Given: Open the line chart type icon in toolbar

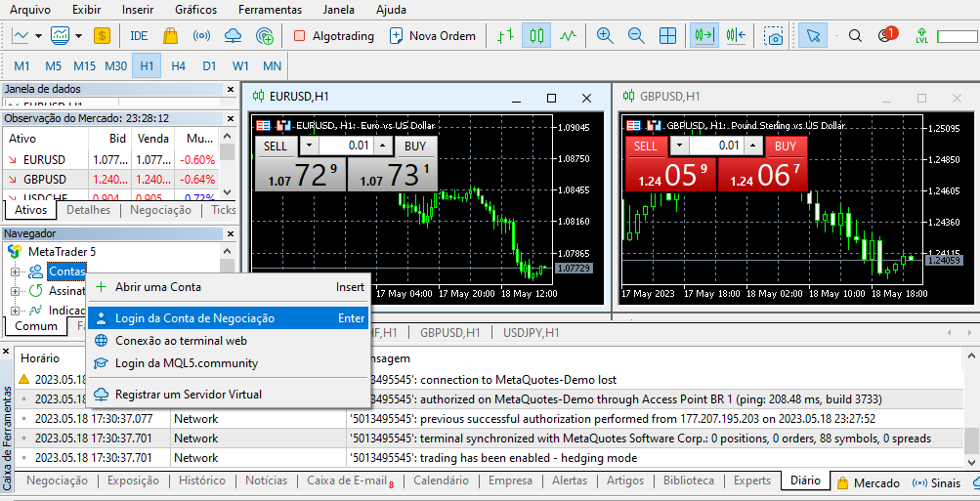Looking at the screenshot, I should (x=20, y=35).
